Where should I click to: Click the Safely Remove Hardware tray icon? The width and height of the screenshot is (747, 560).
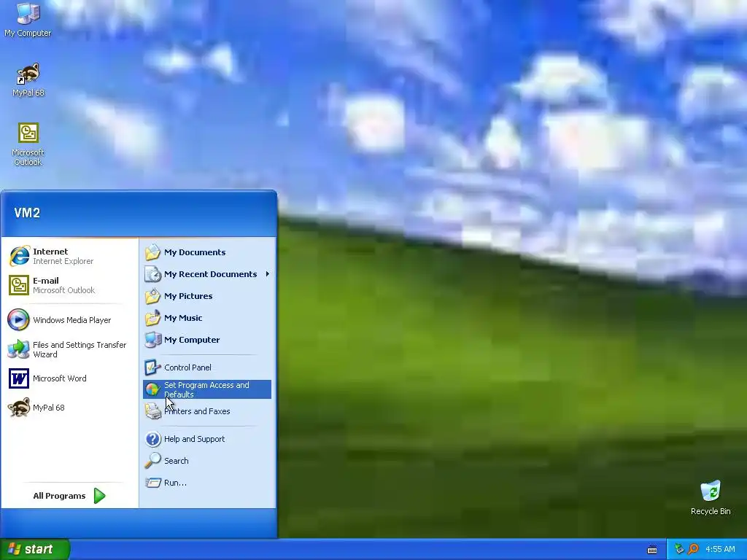click(679, 549)
